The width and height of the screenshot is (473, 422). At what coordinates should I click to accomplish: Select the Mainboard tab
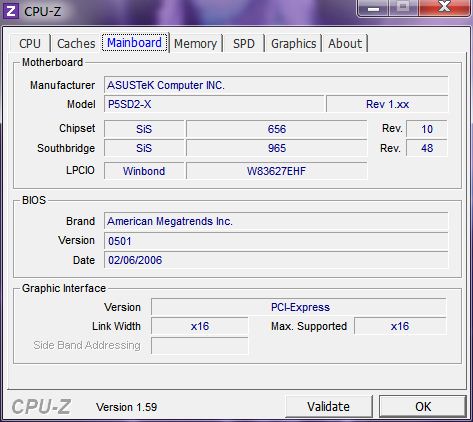(x=134, y=43)
